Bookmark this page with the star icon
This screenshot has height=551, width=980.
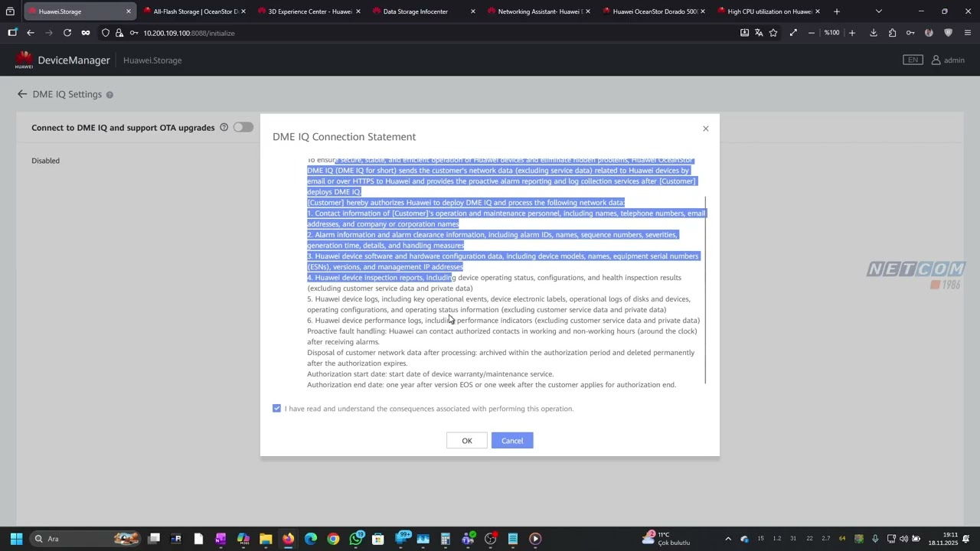[773, 33]
